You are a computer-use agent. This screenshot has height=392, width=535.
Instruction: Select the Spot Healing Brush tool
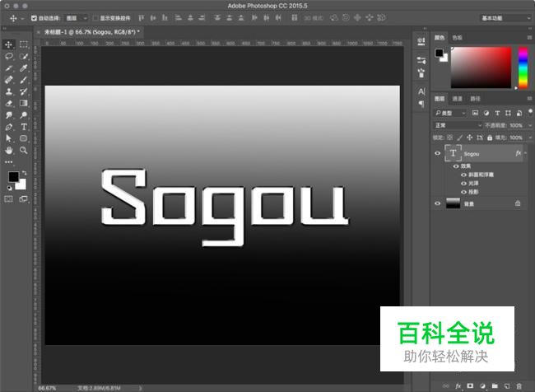click(x=8, y=80)
